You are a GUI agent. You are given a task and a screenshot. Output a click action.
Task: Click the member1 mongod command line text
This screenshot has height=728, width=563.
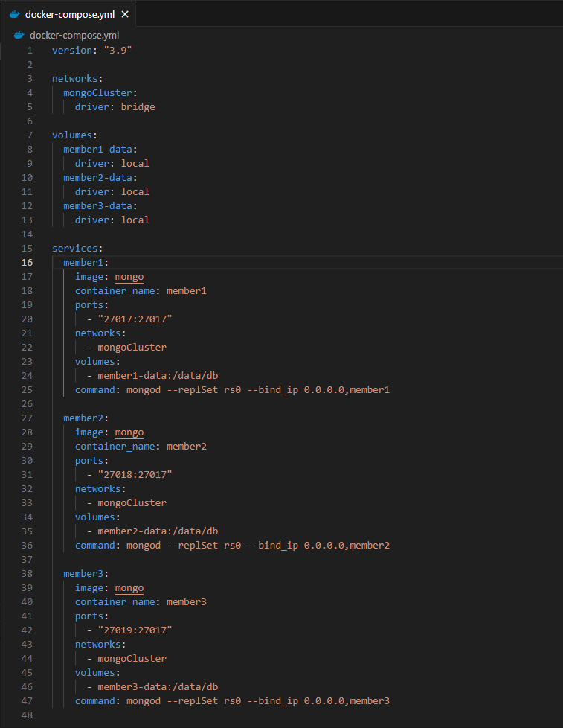tap(257, 389)
